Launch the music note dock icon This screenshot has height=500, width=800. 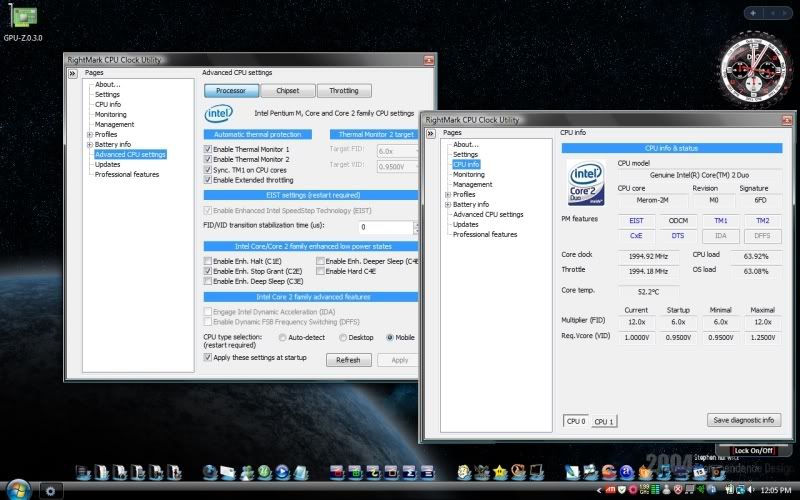click(x=664, y=472)
